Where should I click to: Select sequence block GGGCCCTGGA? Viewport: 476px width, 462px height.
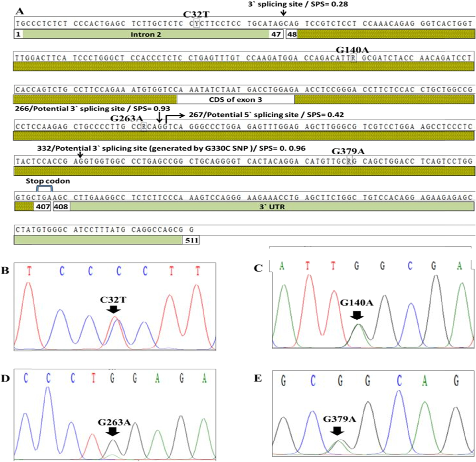point(215,127)
